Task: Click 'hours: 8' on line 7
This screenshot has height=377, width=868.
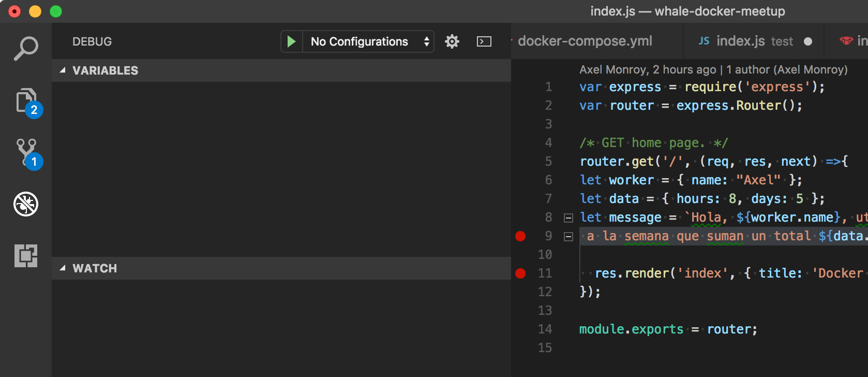Action: [706, 199]
